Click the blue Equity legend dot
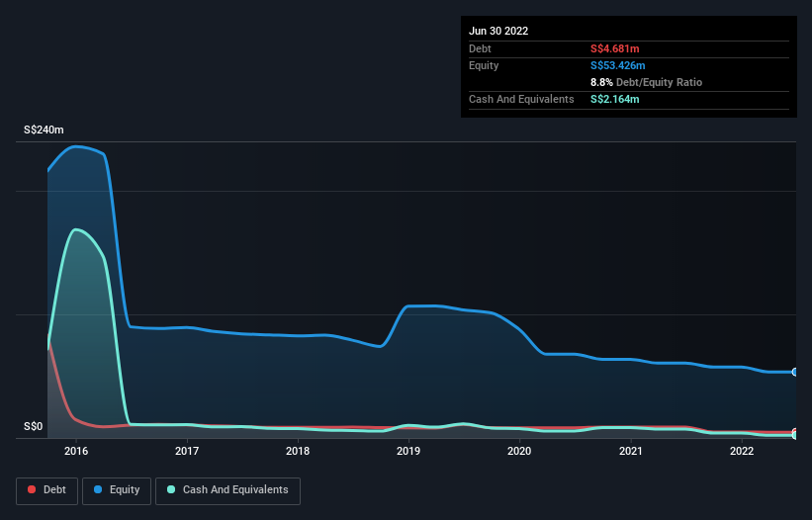 97,489
